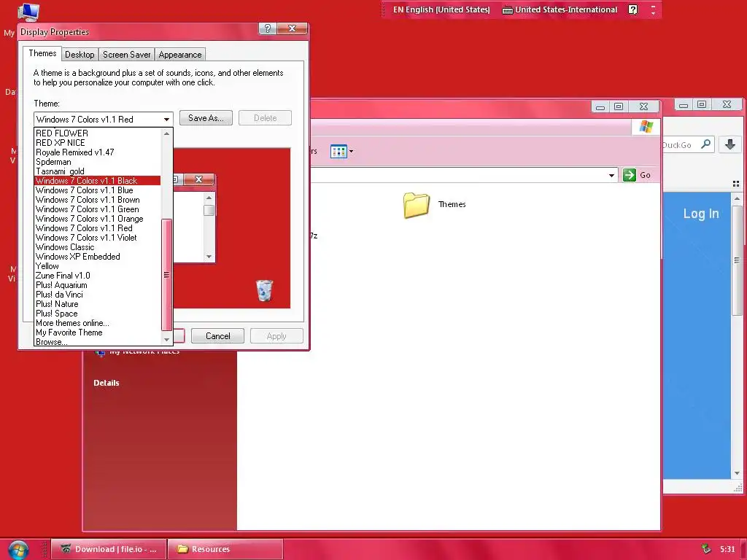The image size is (747, 560).
Task: Click the browser grid menu icon
Action: (x=736, y=184)
